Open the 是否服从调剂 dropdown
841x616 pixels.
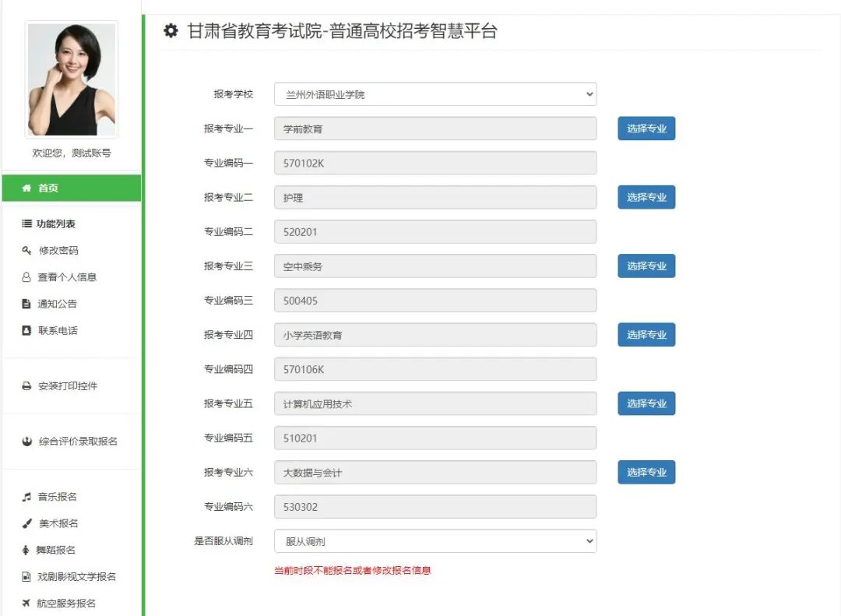coord(434,540)
